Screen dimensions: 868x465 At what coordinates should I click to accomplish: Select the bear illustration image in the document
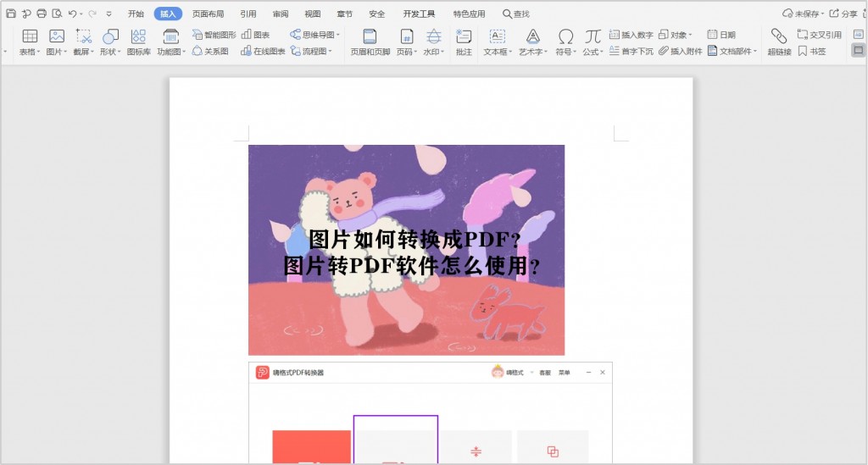[406, 250]
